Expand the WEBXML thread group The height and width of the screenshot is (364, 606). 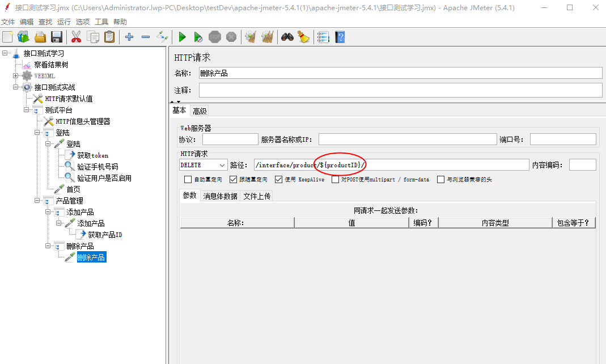pos(16,76)
